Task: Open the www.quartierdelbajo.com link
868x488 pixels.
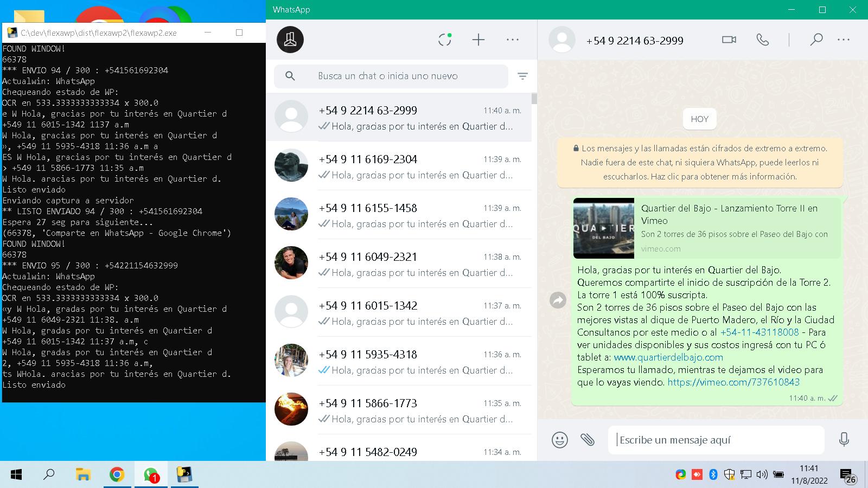Action: (x=668, y=357)
